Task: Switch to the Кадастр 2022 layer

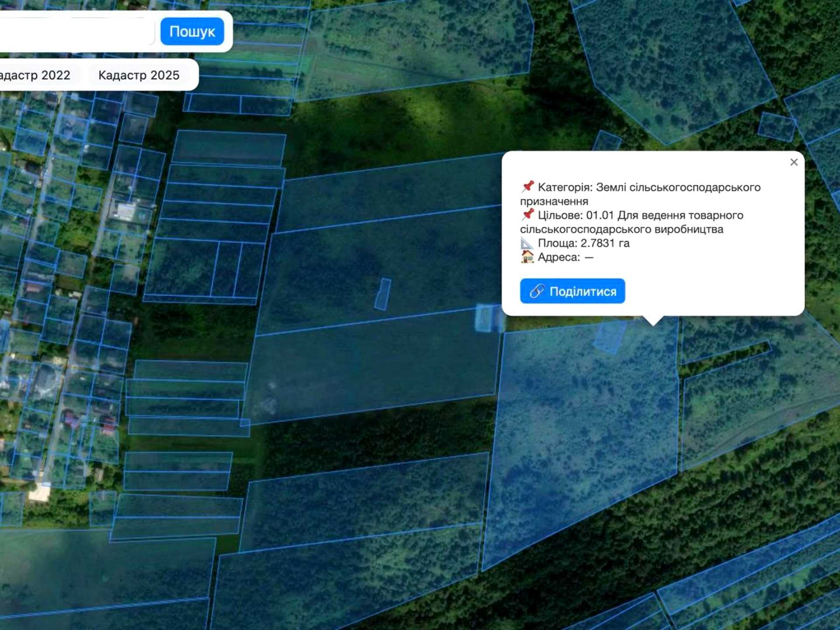Action: 37,75
